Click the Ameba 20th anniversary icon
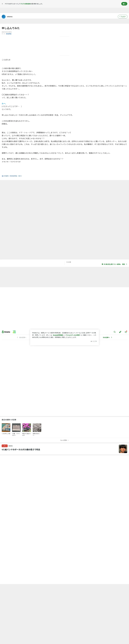This screenshot has height=644, width=129. click(x=14, y=332)
